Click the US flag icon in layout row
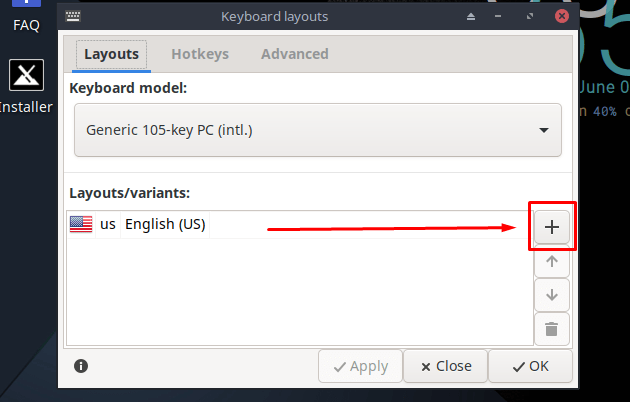Viewport: 630px width, 402px height. click(81, 224)
